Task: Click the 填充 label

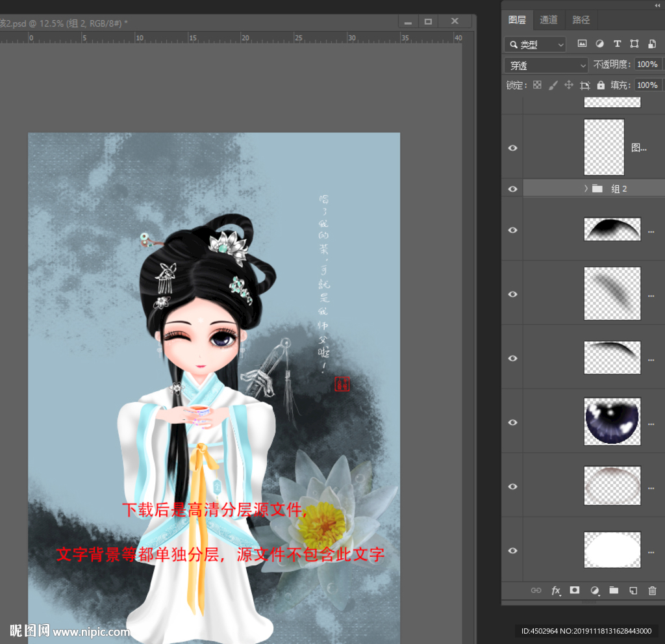Action: [620, 85]
